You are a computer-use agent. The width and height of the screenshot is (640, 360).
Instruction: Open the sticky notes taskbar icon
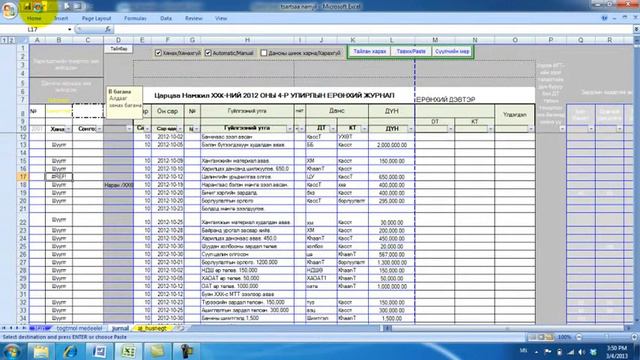pyautogui.click(x=158, y=351)
